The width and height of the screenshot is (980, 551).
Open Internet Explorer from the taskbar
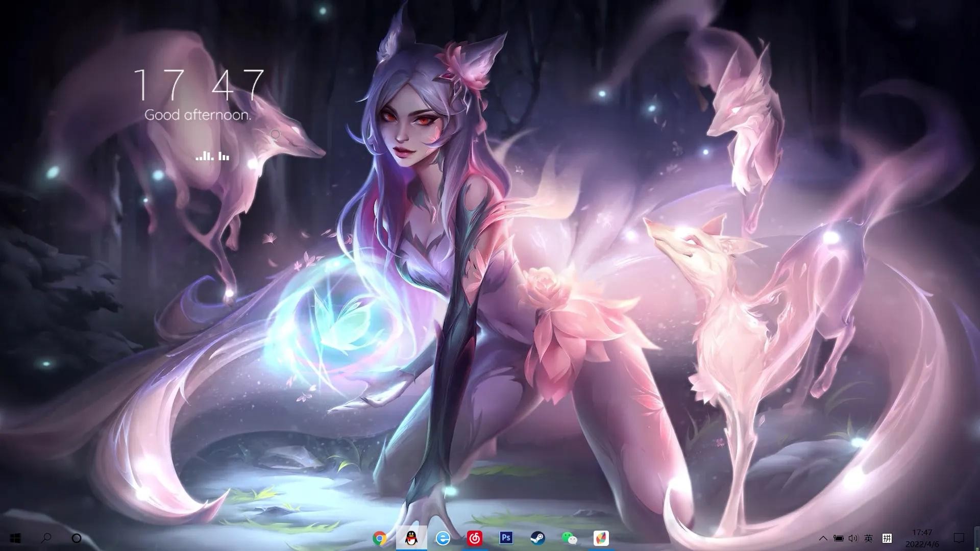point(443,538)
